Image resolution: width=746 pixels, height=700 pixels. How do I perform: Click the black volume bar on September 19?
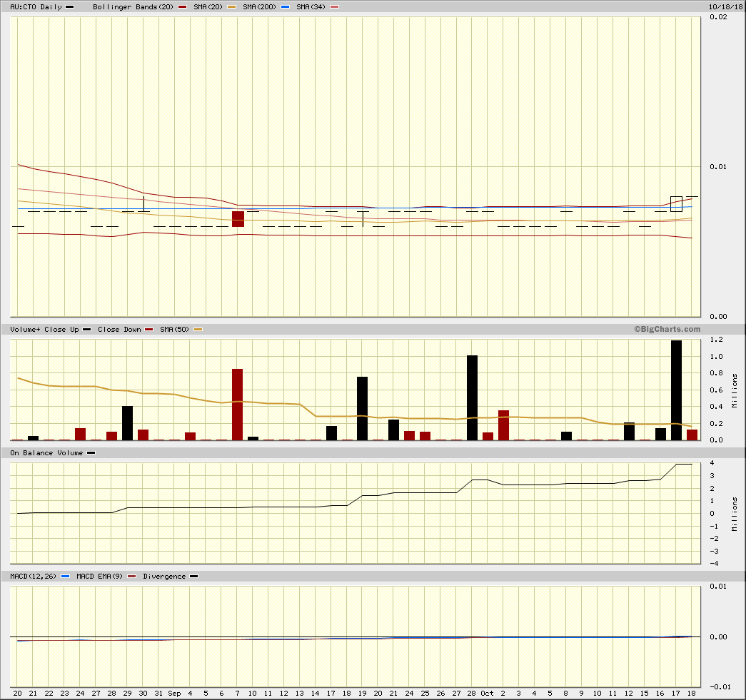[x=362, y=408]
